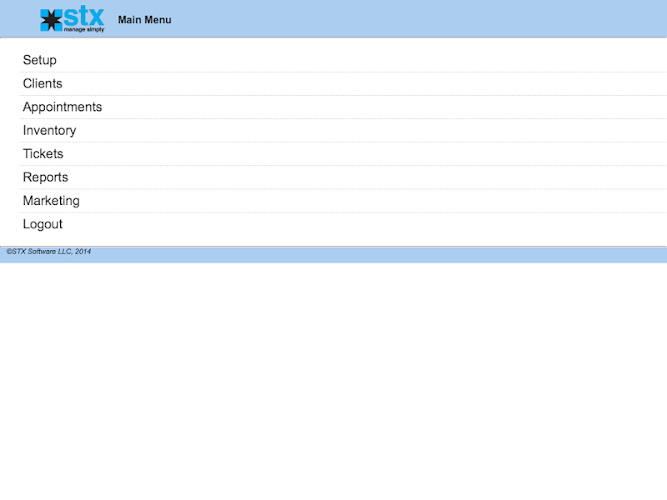Open the Marketing section
The height and width of the screenshot is (500, 667).
click(343, 201)
